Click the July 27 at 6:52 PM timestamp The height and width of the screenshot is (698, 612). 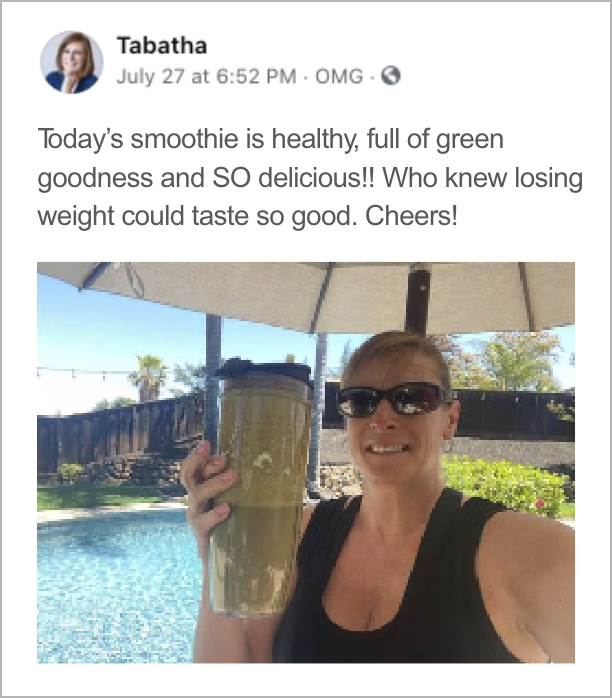[x=207, y=77]
